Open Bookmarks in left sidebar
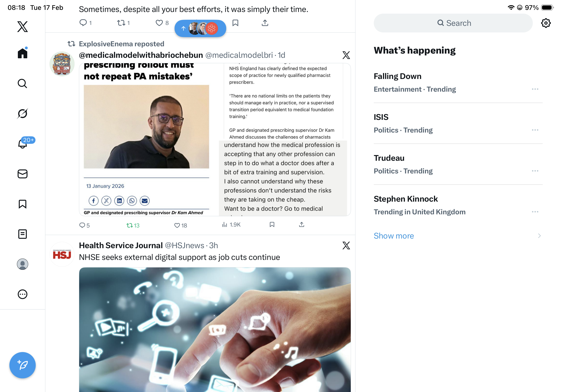This screenshot has height=392, width=561. (x=23, y=204)
